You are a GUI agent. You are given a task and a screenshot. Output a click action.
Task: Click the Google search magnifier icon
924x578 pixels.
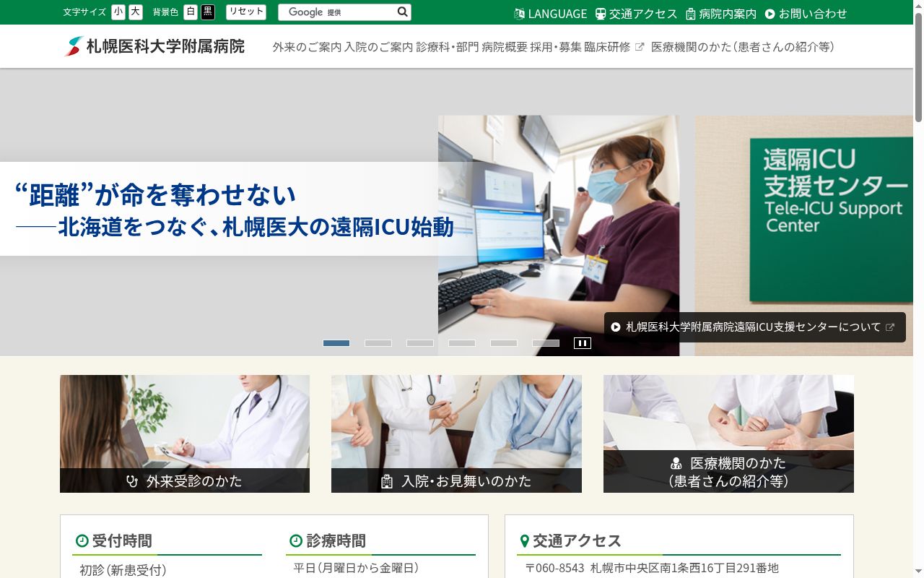coord(402,12)
